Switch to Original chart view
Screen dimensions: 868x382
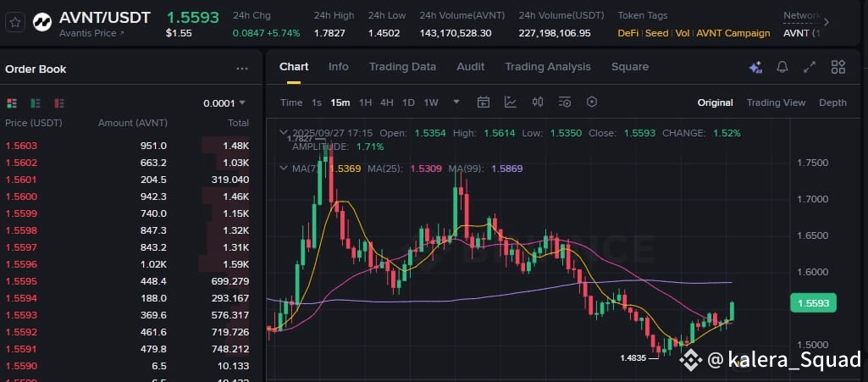click(716, 102)
